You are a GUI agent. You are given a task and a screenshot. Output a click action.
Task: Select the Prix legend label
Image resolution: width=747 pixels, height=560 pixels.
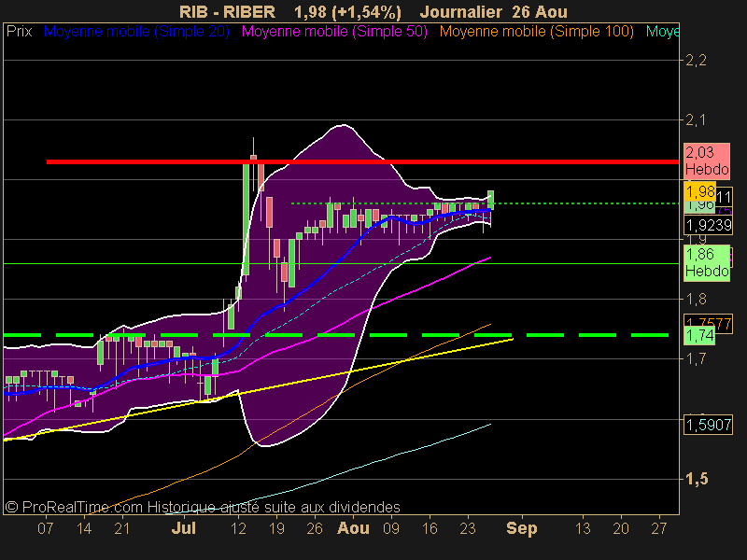pos(19,32)
